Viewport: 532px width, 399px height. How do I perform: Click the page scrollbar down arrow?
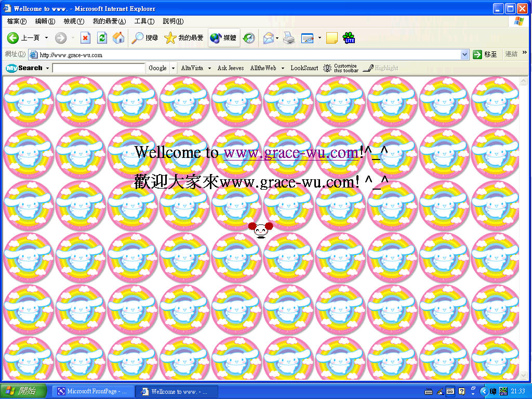pos(524,375)
